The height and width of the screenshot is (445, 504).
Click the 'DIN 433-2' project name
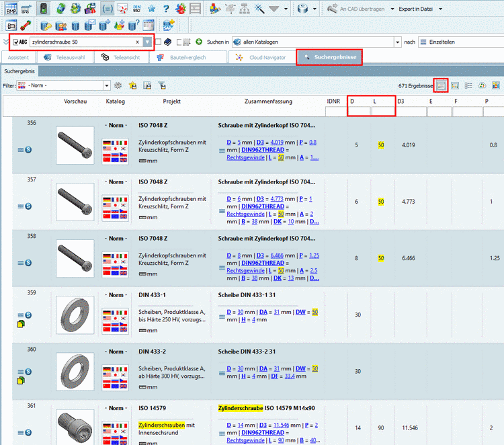[x=153, y=352]
